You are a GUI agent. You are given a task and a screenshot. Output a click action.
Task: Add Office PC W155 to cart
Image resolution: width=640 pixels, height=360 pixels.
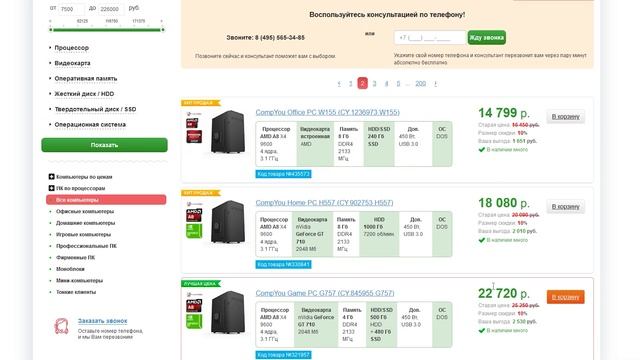click(x=565, y=117)
